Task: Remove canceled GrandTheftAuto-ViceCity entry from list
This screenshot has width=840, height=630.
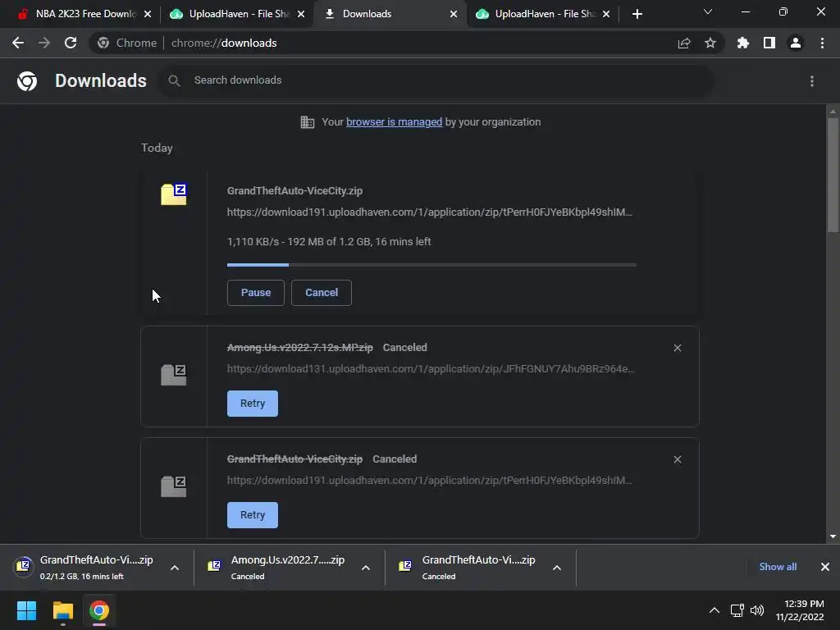Action: 678,459
